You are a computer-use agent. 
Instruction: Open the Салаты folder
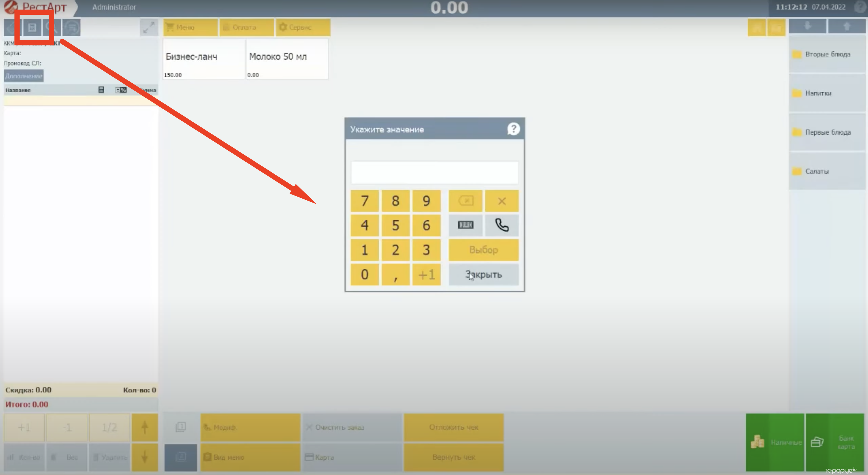coord(827,171)
